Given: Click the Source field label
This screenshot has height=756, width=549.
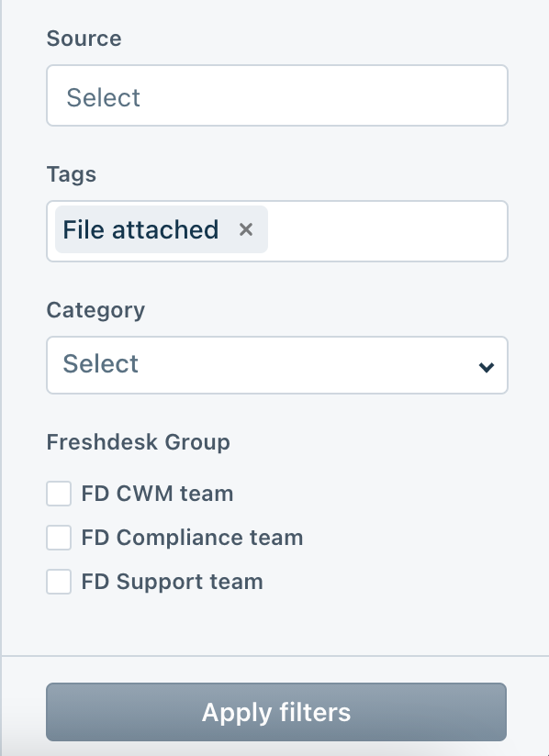Looking at the screenshot, I should (84, 39).
